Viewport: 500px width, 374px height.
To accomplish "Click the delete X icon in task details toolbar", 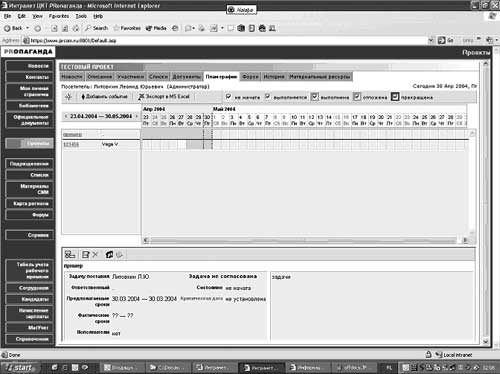I will click(95, 255).
